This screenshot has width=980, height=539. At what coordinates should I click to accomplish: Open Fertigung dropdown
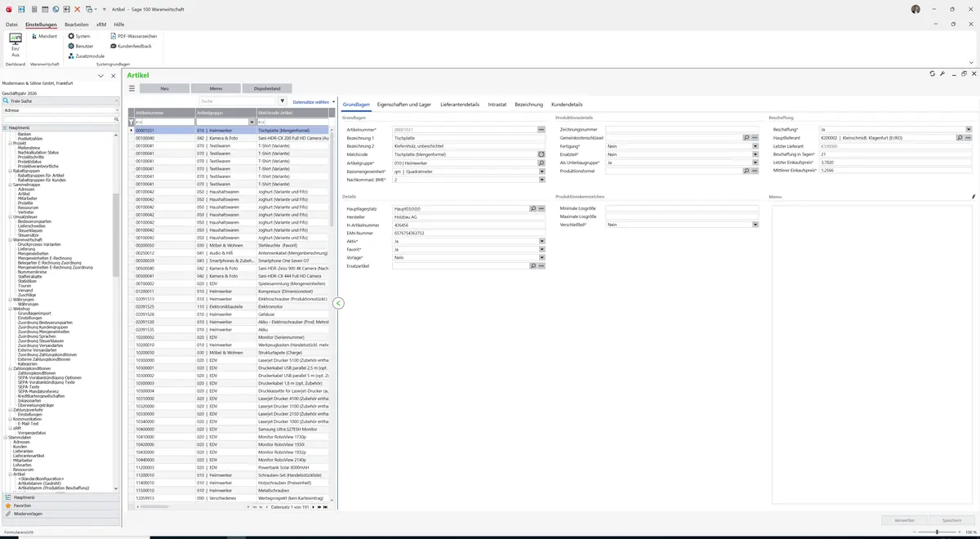pos(755,146)
